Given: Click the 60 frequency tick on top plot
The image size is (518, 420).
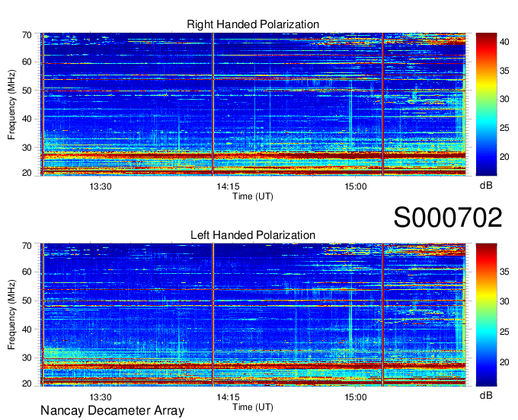Looking at the screenshot, I should tap(27, 62).
